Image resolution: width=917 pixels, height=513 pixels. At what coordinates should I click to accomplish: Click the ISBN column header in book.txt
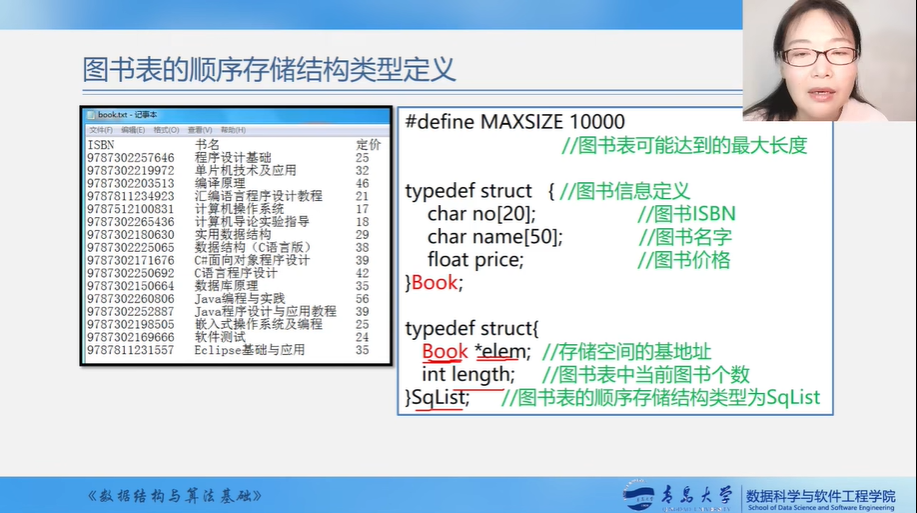101,145
